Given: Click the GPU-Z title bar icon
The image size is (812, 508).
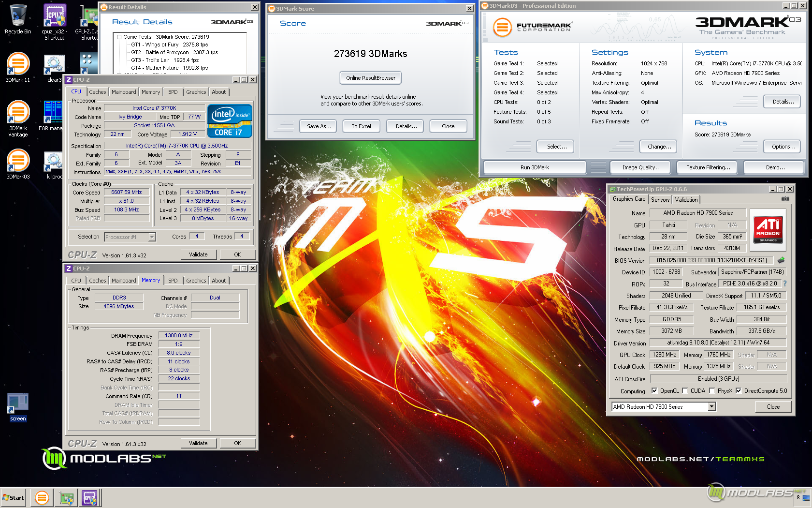Looking at the screenshot, I should point(612,189).
